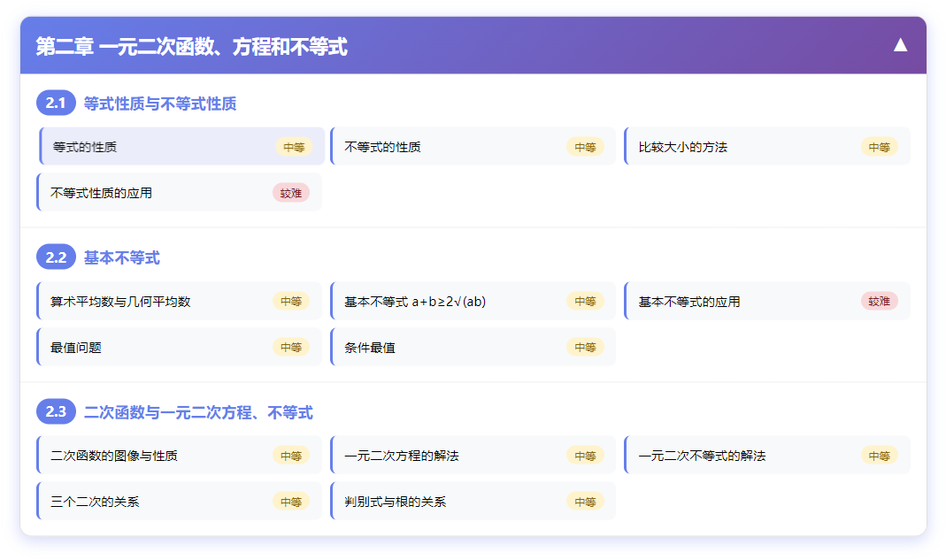Open the 不等式的性质 topic card
Image resolution: width=946 pixels, height=560 pixels.
pyautogui.click(x=473, y=146)
